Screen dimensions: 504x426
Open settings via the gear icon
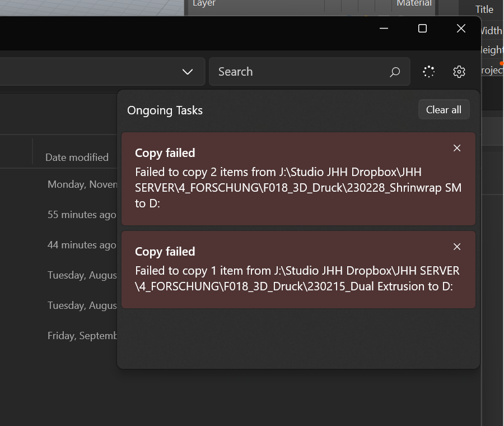pyautogui.click(x=459, y=71)
